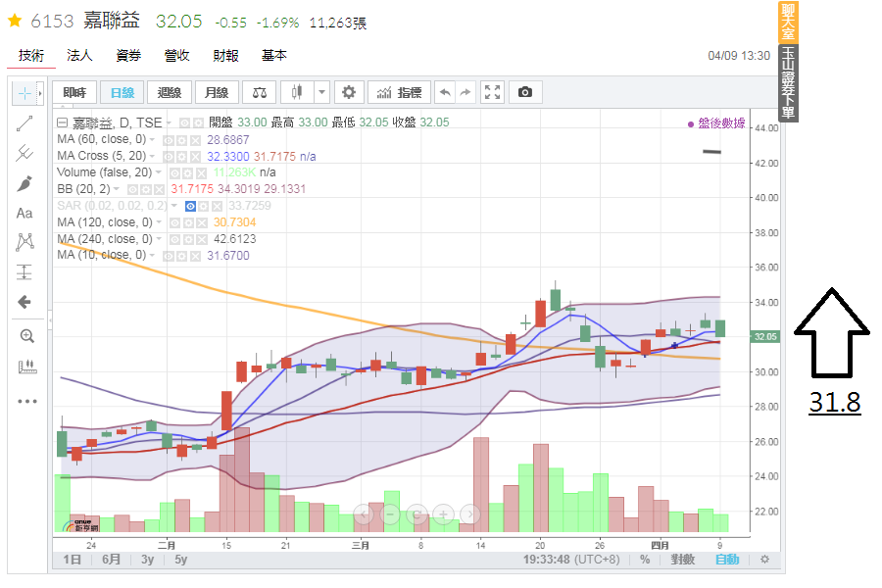Open the cursor tool options arrow
The image size is (882, 588).
click(x=40, y=93)
